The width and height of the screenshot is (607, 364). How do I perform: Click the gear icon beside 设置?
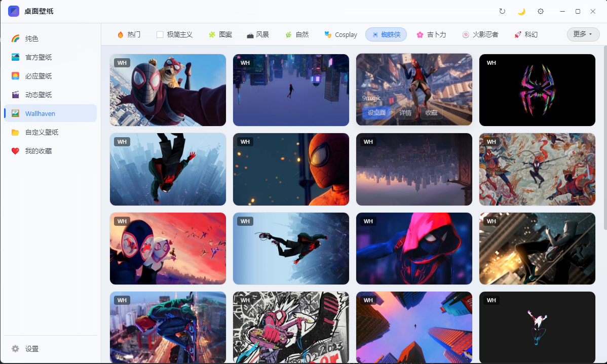16,348
